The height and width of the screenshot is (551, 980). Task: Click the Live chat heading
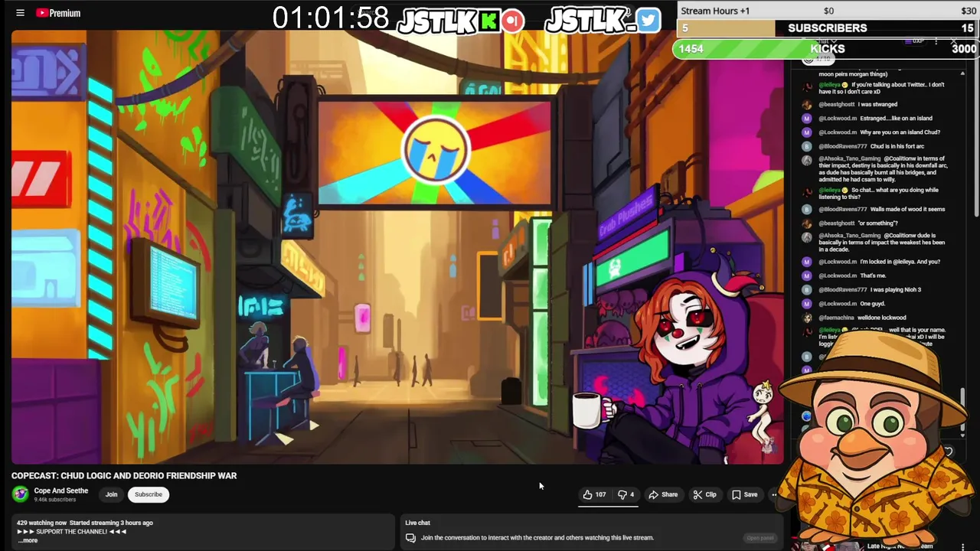[x=417, y=523]
